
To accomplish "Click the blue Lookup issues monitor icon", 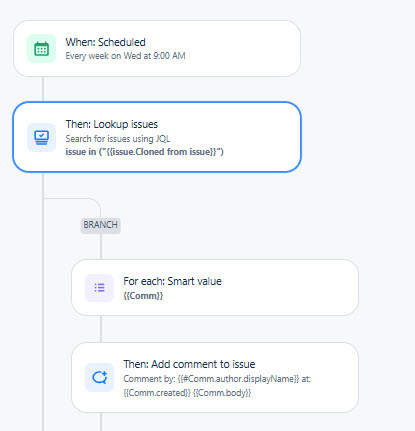I will tap(41, 137).
